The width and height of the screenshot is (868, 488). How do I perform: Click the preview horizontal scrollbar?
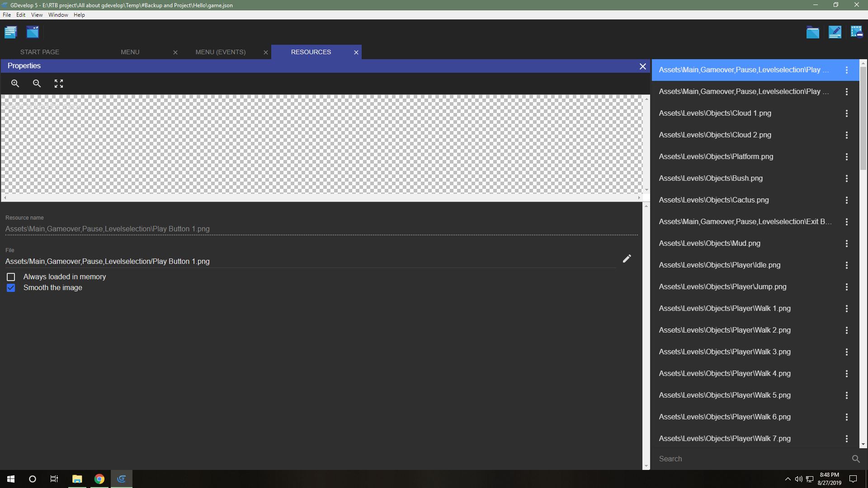click(321, 198)
